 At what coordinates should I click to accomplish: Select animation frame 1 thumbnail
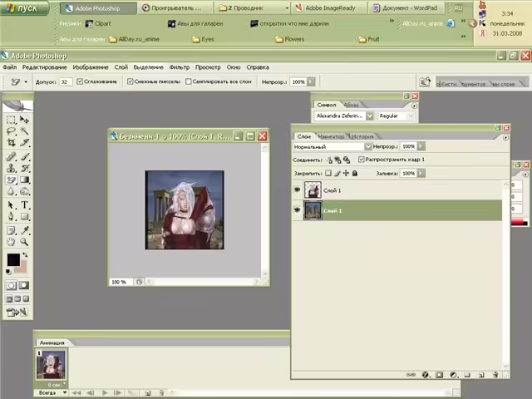coord(51,364)
